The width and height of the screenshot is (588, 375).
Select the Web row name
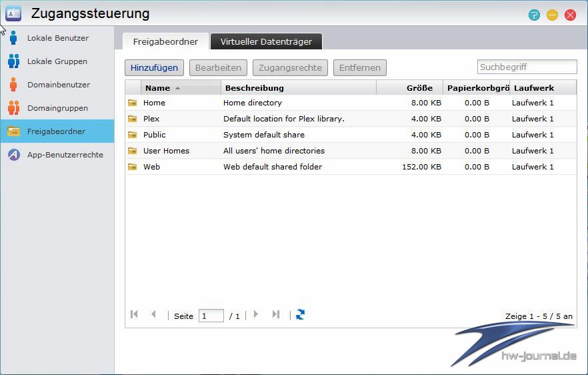point(151,167)
